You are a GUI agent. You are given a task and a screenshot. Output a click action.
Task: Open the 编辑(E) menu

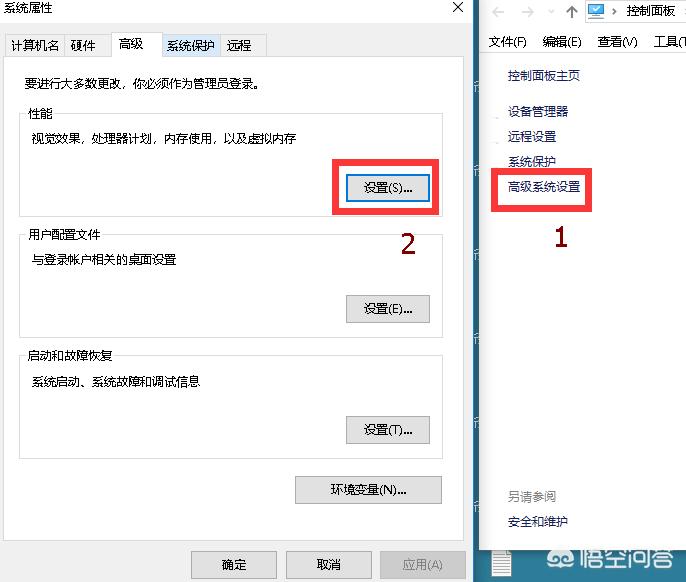(562, 42)
